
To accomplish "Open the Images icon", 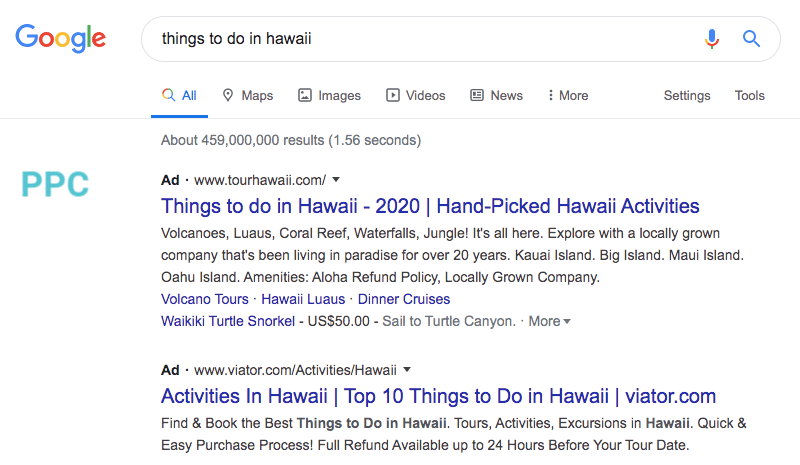I will 305,95.
